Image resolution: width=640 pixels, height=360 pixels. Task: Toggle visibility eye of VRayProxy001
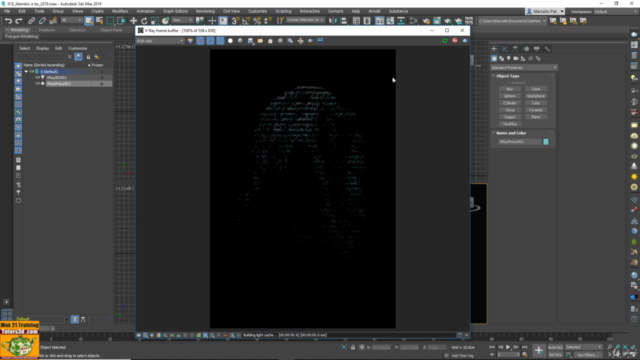(37, 84)
